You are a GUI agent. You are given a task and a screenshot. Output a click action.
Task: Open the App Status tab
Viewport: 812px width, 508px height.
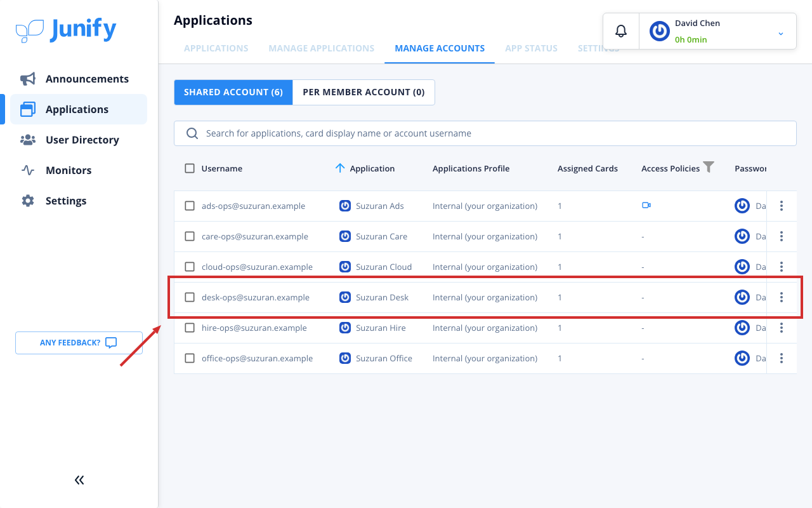click(532, 48)
